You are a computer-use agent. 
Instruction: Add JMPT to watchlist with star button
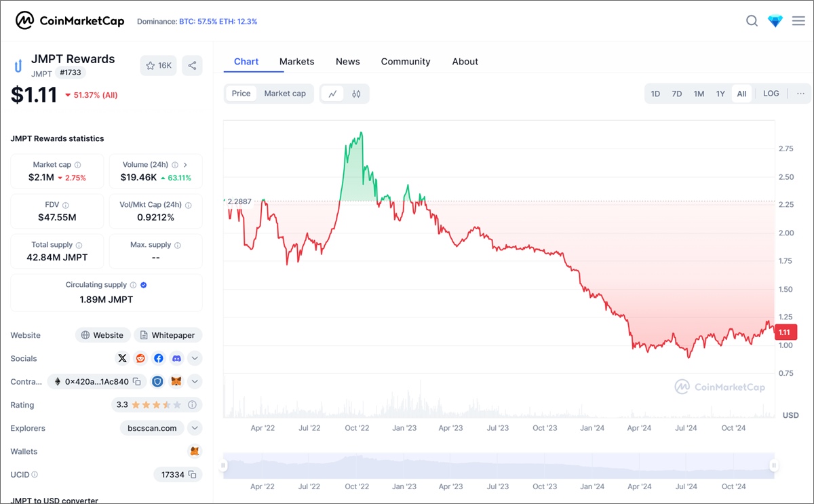[159, 66]
